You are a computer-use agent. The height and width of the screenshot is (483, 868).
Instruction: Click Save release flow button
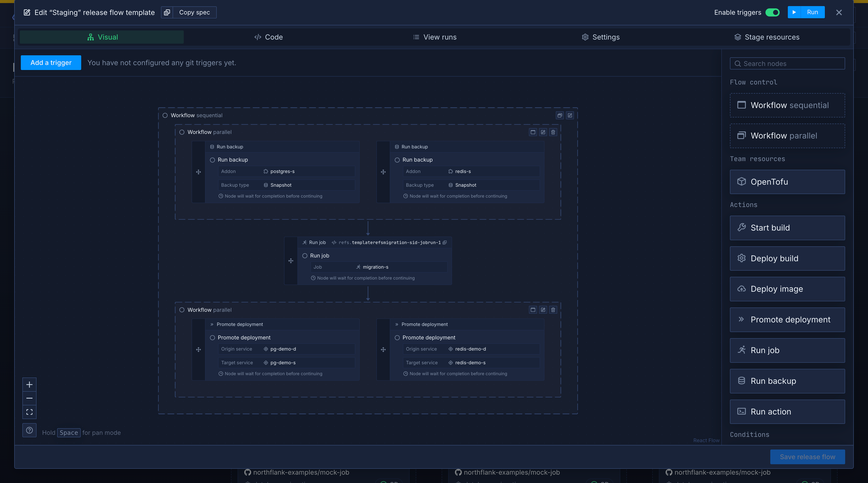pyautogui.click(x=807, y=457)
